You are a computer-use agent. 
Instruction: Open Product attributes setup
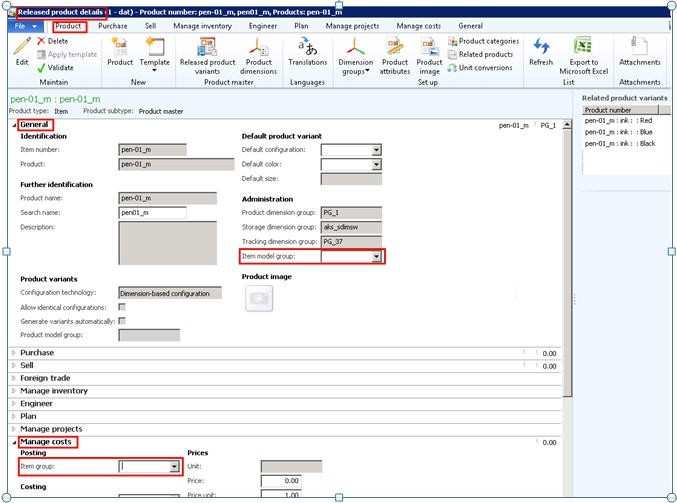[x=395, y=56]
